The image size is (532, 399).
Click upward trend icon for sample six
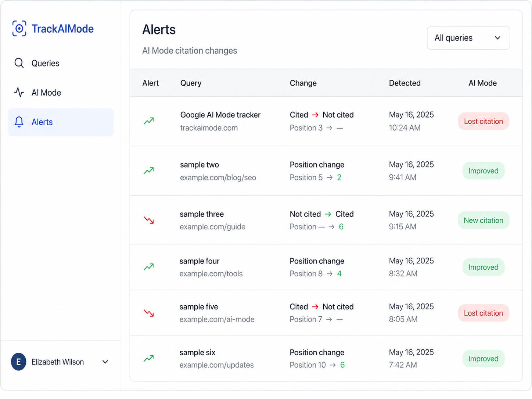coord(149,358)
